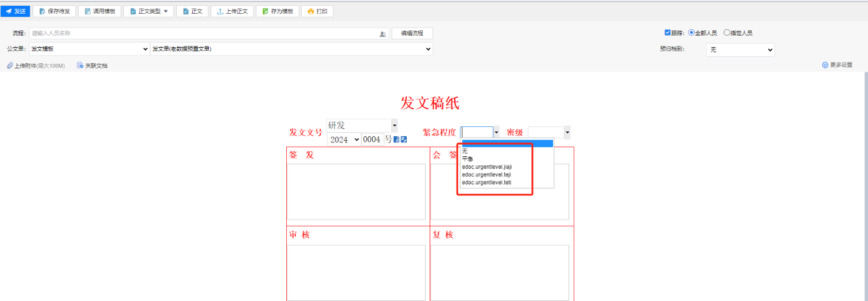Click the person picker icon in 流程 field

coord(383,34)
